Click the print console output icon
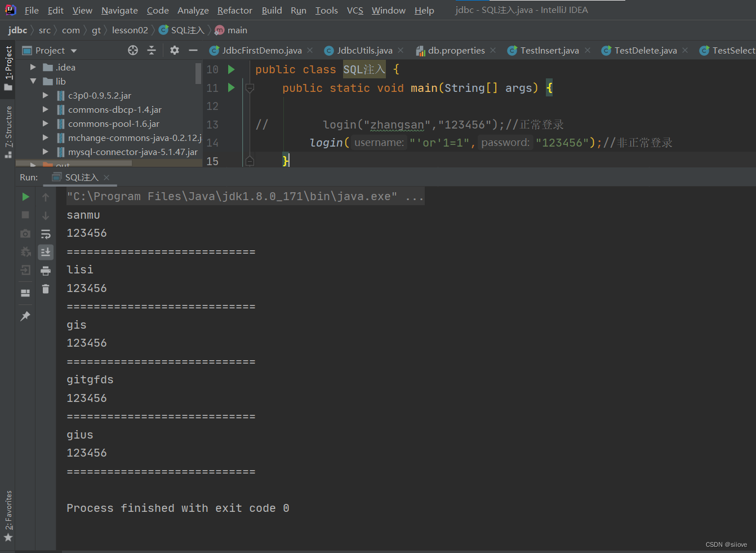Screen dimensions: 756x553 tap(46, 271)
